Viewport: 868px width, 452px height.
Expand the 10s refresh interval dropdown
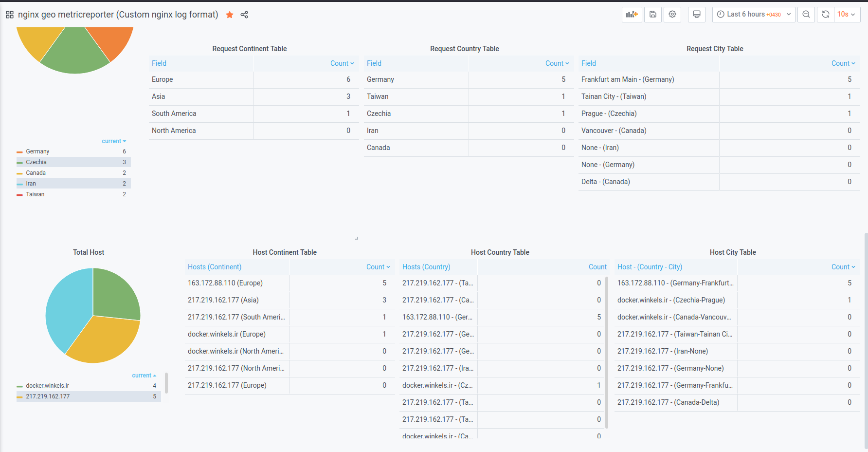[847, 15]
